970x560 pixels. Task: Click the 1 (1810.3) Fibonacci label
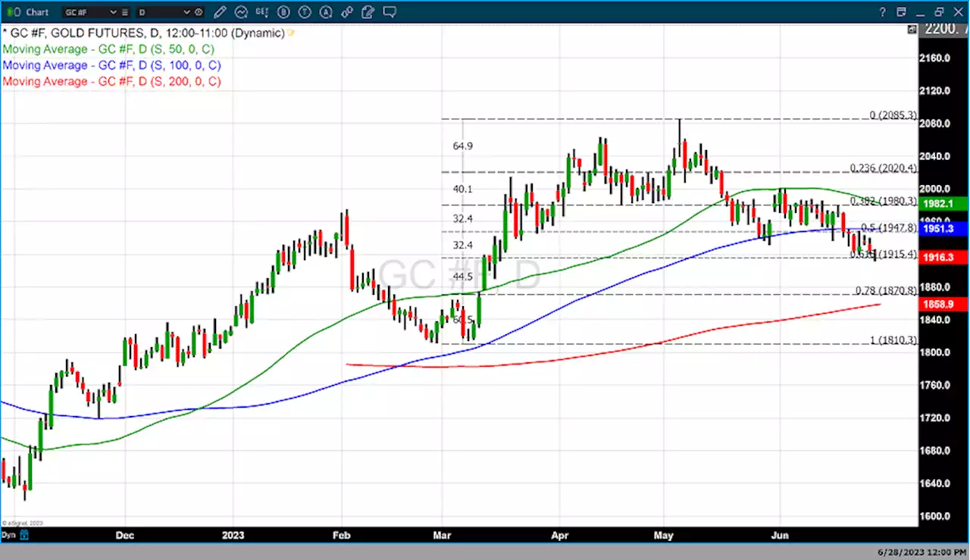tap(893, 340)
